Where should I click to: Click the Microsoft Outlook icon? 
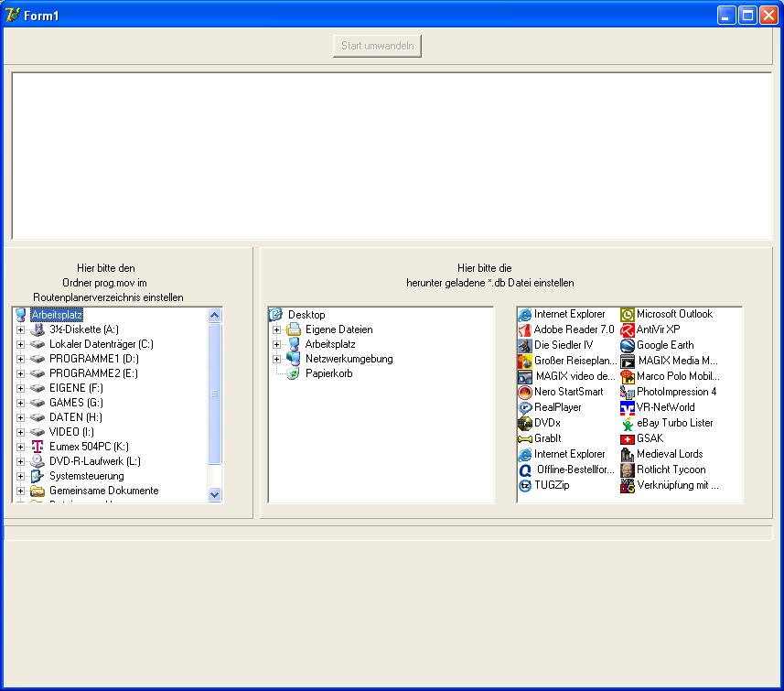click(x=628, y=314)
